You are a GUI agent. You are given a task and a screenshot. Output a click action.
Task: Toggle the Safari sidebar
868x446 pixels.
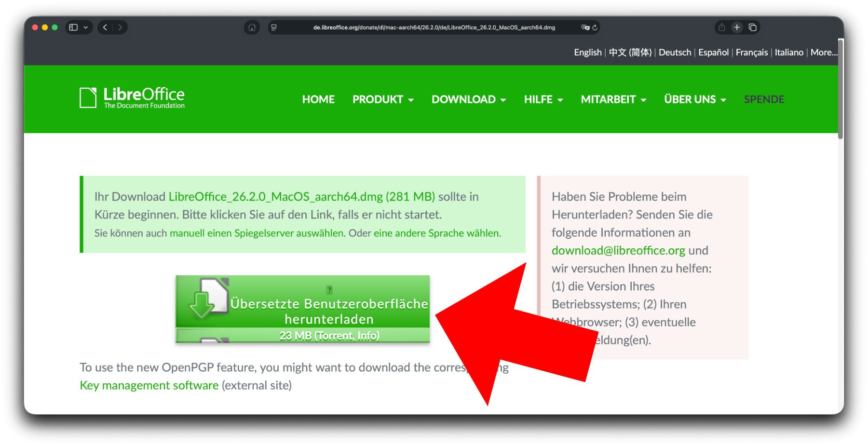pos(73,27)
